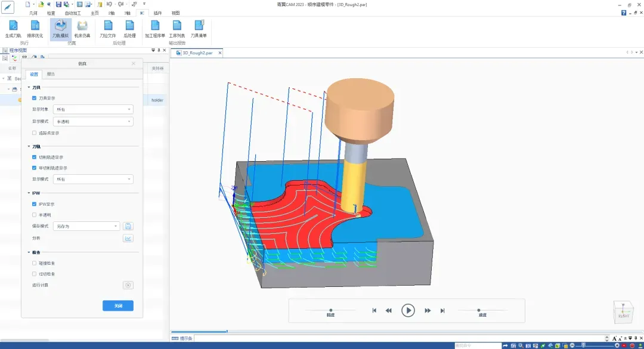This screenshot has width=644, height=349.
Task: Open the 报告 tab in 仿真 dialog
Action: point(51,74)
